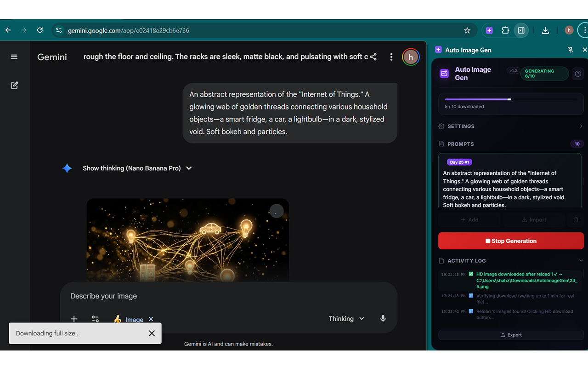Viewport: 588px width, 368px height.
Task: Click the Generating 6/10 status badge
Action: (544, 74)
